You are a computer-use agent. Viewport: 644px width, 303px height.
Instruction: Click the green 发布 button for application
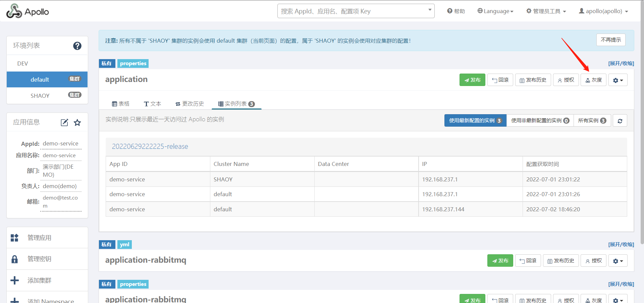pyautogui.click(x=472, y=80)
